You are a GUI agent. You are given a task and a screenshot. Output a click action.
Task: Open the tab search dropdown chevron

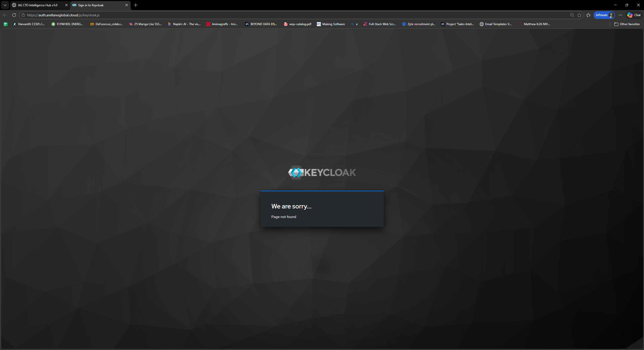[x=5, y=5]
